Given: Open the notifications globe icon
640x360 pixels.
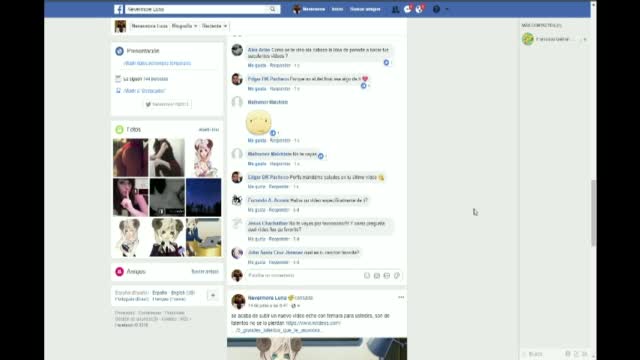Looking at the screenshot, I should 419,9.
